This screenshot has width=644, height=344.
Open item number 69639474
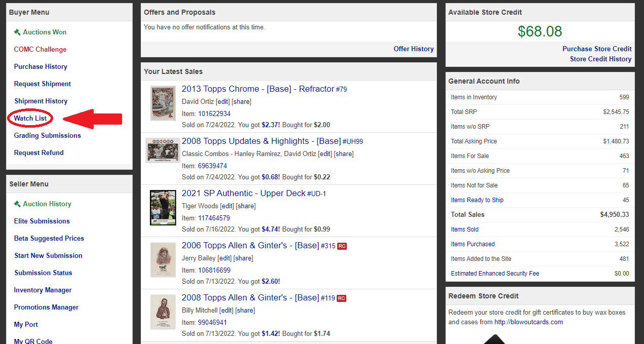(x=212, y=166)
